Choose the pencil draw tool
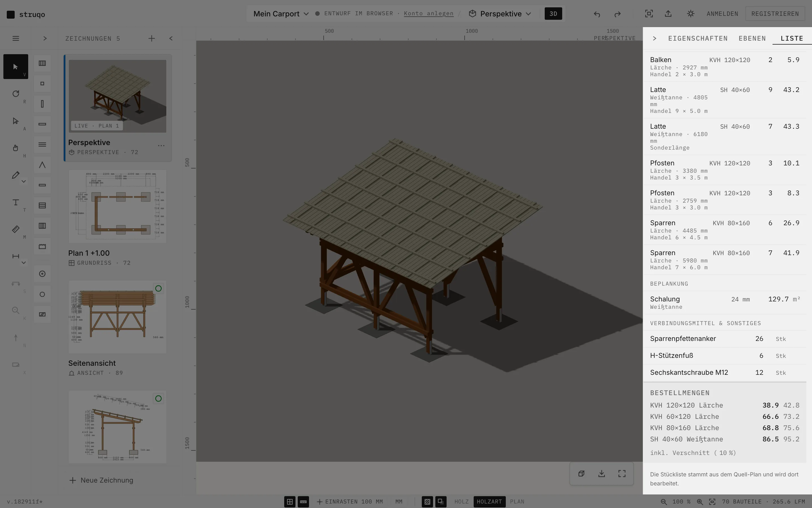 (x=16, y=175)
